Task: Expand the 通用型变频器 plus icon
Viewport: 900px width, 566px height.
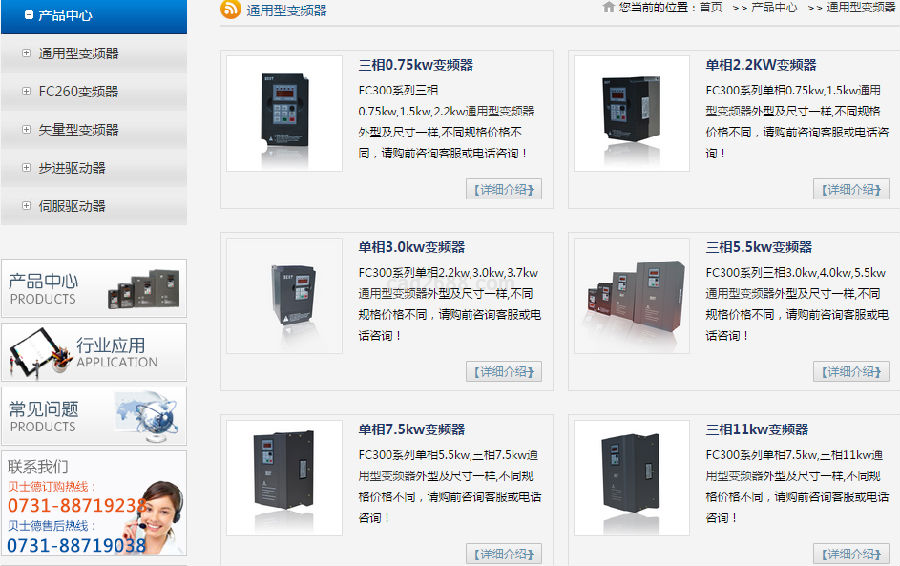Action: [26, 53]
